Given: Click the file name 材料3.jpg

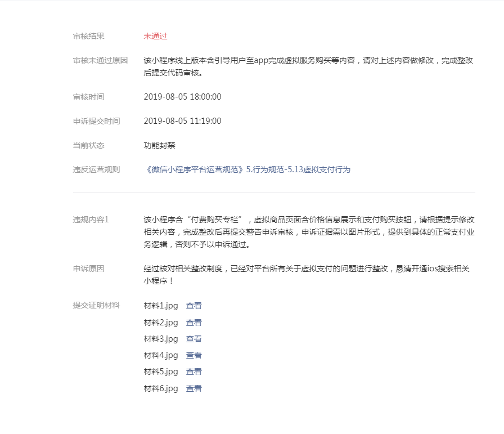Looking at the screenshot, I should point(161,339).
